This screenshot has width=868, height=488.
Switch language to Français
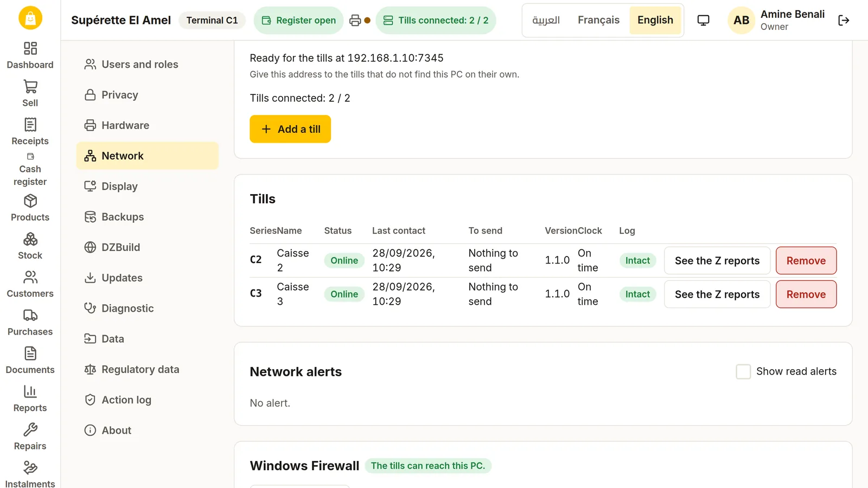[598, 21]
